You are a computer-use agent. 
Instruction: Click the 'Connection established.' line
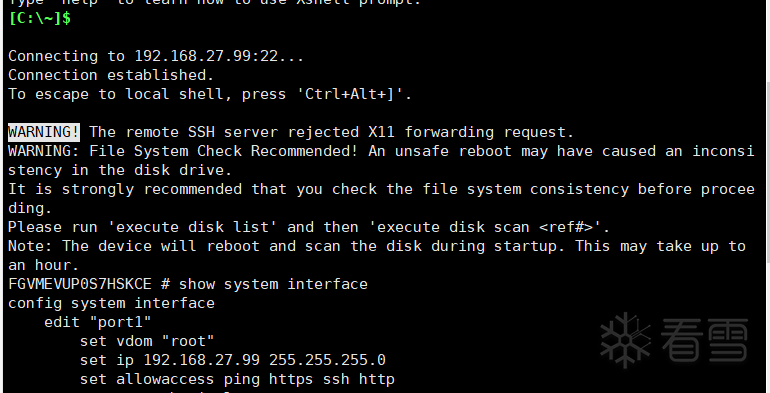click(x=111, y=75)
